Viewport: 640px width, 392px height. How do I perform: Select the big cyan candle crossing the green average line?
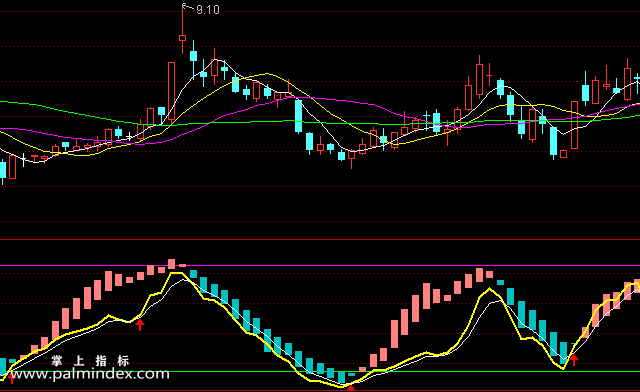coord(299,116)
